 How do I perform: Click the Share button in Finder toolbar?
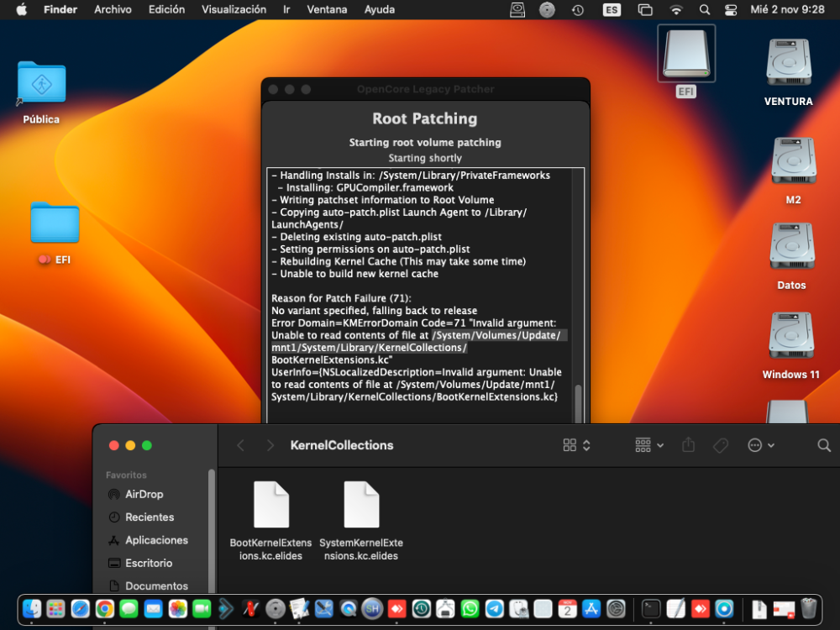pos(689,445)
